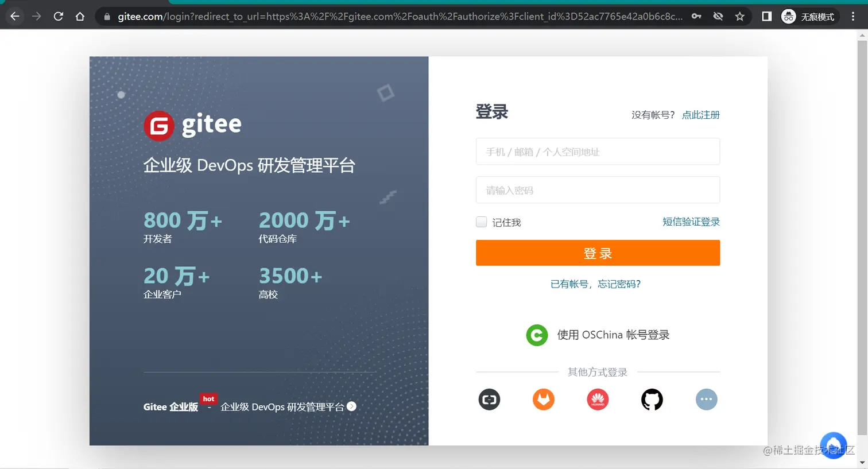Sign in with the Alibaba Cloud icon
This screenshot has height=469, width=868.
tap(490, 400)
